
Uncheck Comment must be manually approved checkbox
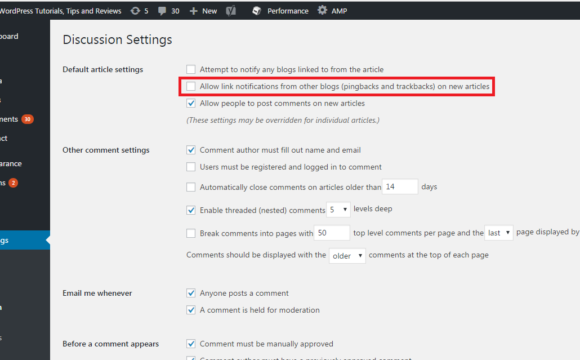click(191, 344)
